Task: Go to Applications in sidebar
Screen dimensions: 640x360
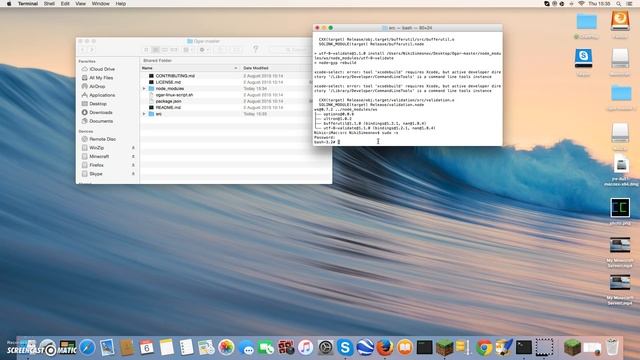Action: click(102, 95)
